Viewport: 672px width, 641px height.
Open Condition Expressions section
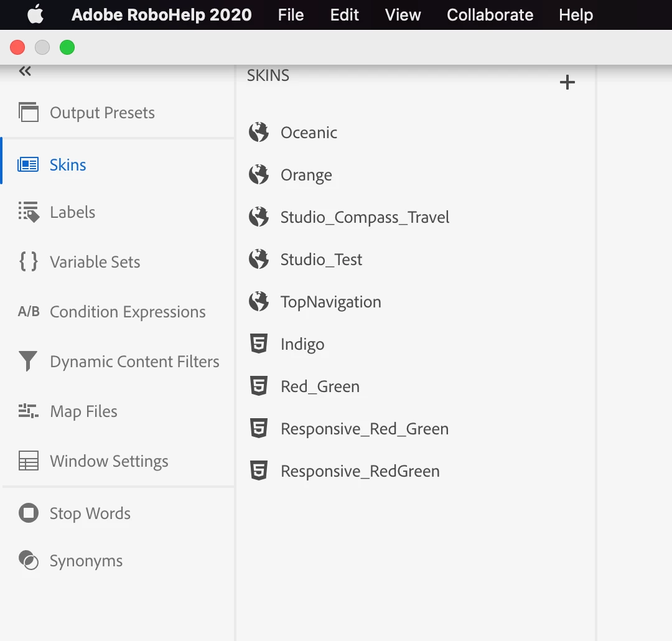coord(128,312)
